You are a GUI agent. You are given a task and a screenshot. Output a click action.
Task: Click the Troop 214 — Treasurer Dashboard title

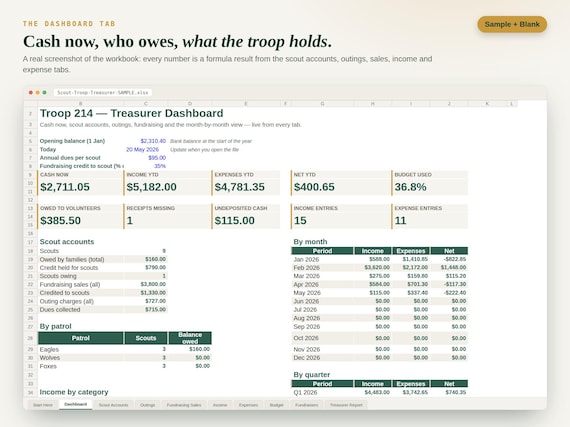[x=132, y=113]
